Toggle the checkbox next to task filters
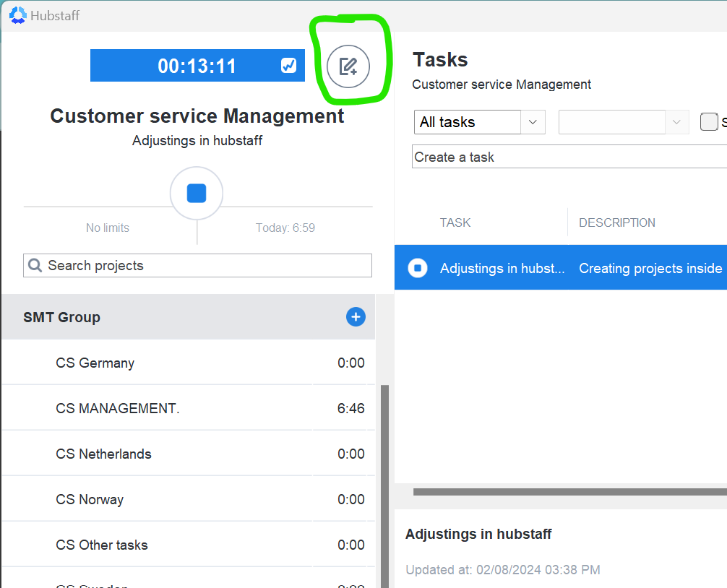 click(709, 122)
